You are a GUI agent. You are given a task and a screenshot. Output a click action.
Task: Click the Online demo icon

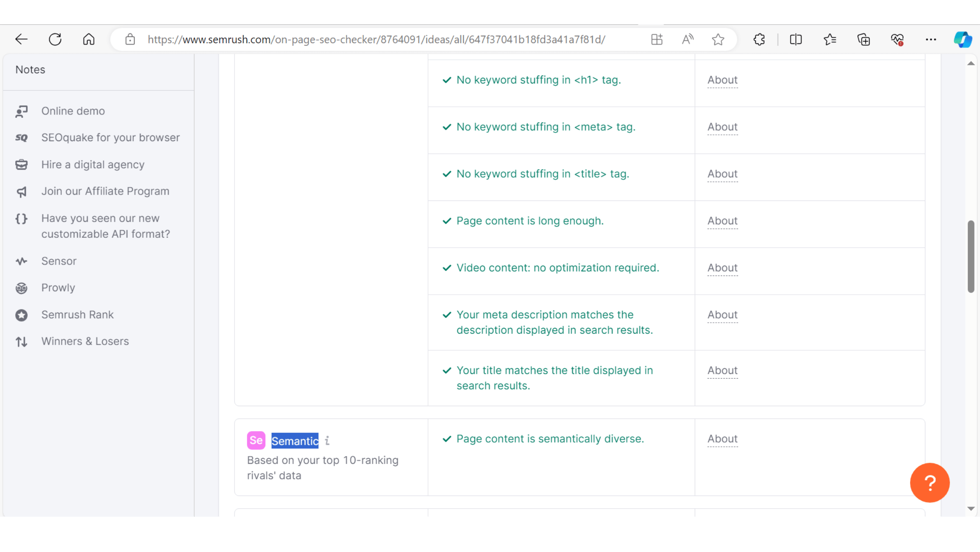pyautogui.click(x=22, y=111)
